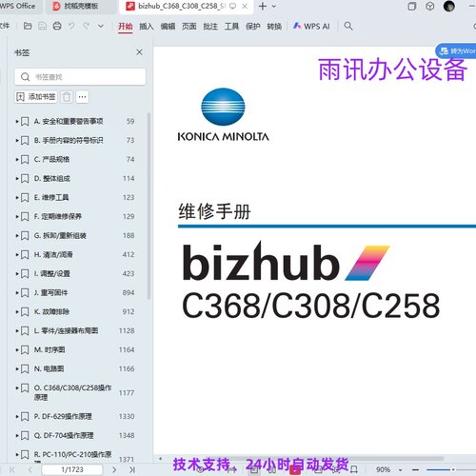The image size is (476, 476).
Task: Expand bookmark A. 安全和重要警告事项
Action: pos(17,121)
